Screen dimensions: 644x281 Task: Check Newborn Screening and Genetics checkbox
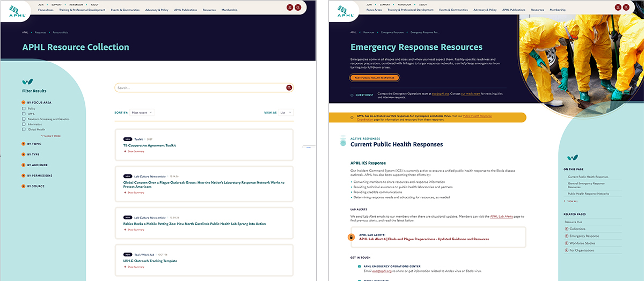pos(24,119)
